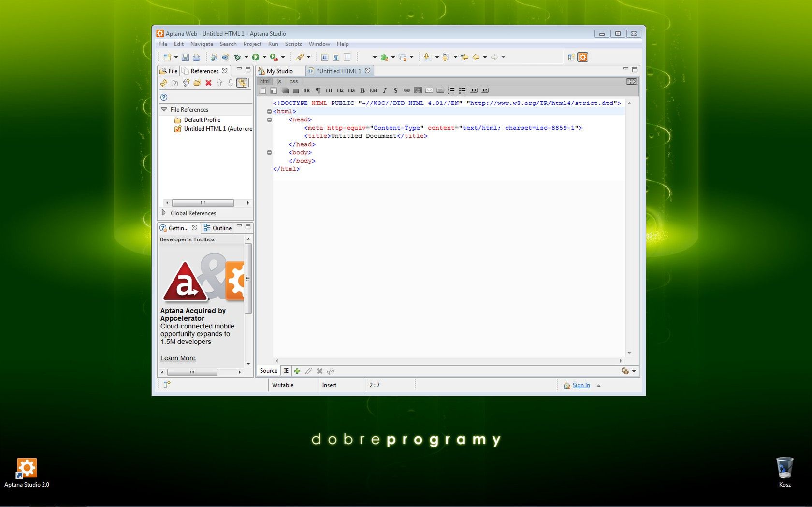Click the yellow Back arrow in toolbar

[476, 57]
